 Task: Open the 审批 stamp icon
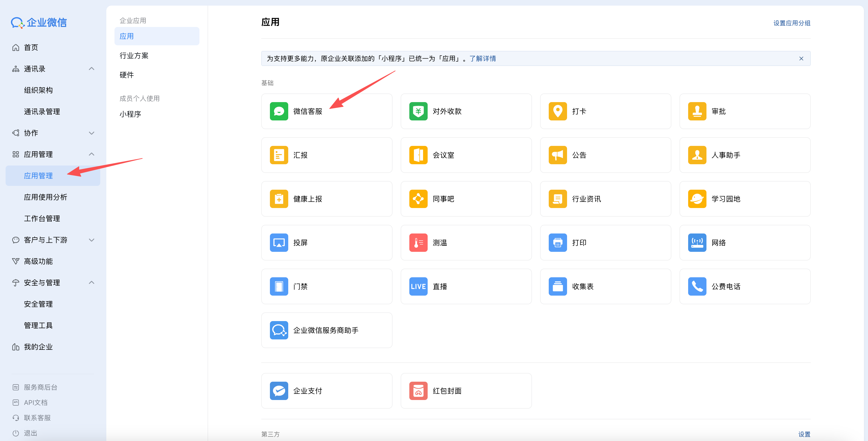(x=697, y=111)
